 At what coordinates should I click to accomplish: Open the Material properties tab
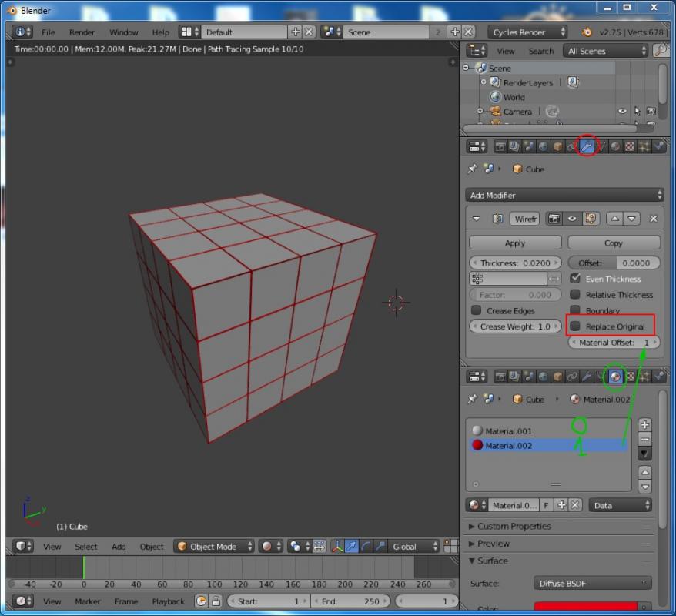coord(615,377)
